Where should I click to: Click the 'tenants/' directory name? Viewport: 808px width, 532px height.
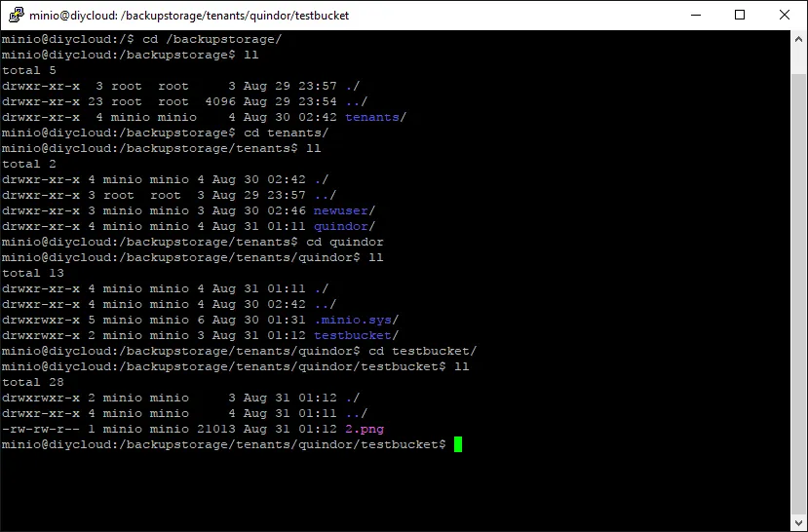tap(375, 118)
